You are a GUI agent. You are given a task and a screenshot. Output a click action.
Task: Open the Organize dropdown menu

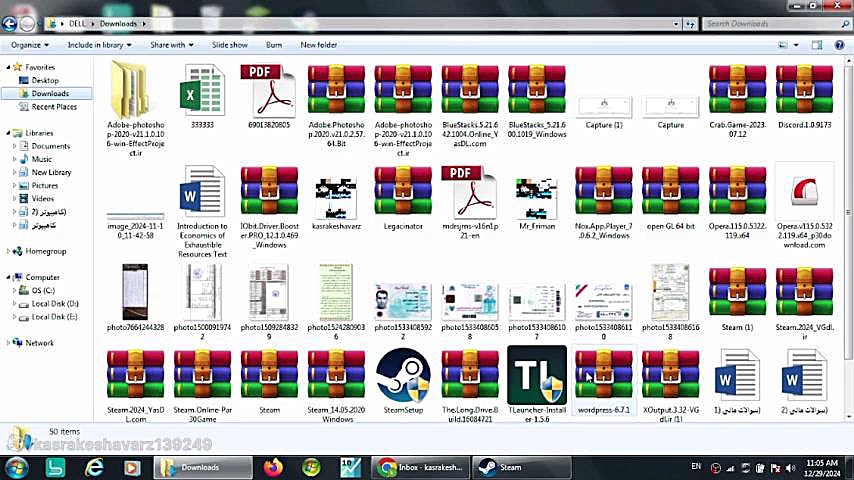point(30,45)
